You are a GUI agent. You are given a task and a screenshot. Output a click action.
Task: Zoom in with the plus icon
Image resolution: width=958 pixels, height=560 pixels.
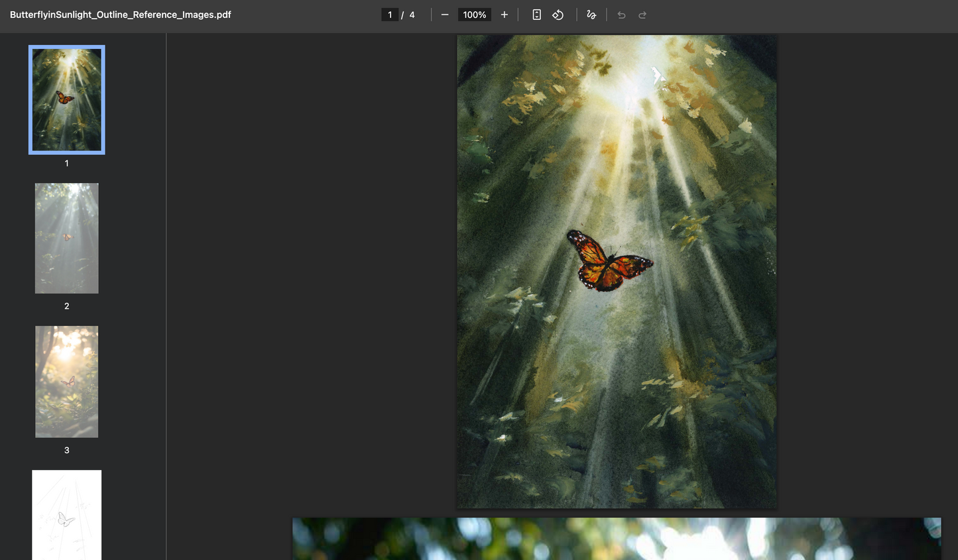[505, 15]
